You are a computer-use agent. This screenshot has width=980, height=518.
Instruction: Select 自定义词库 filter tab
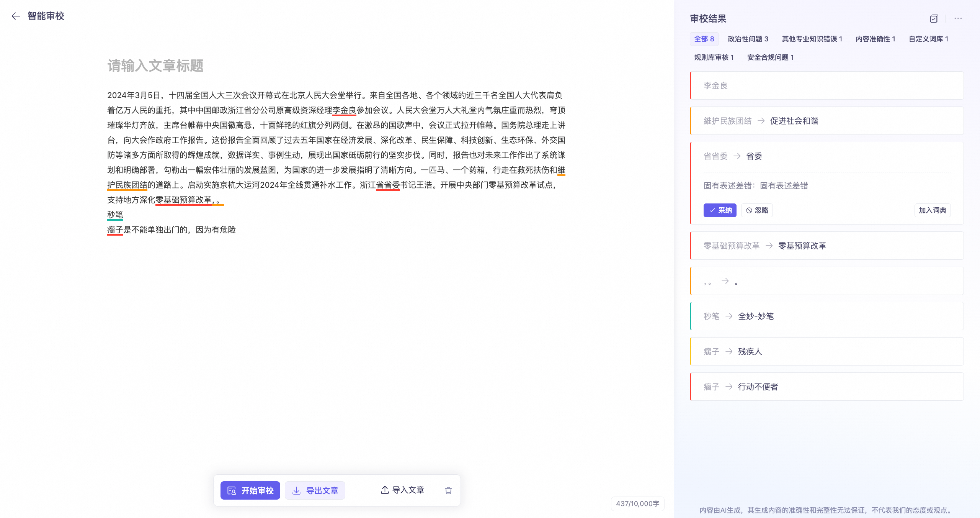(928, 39)
